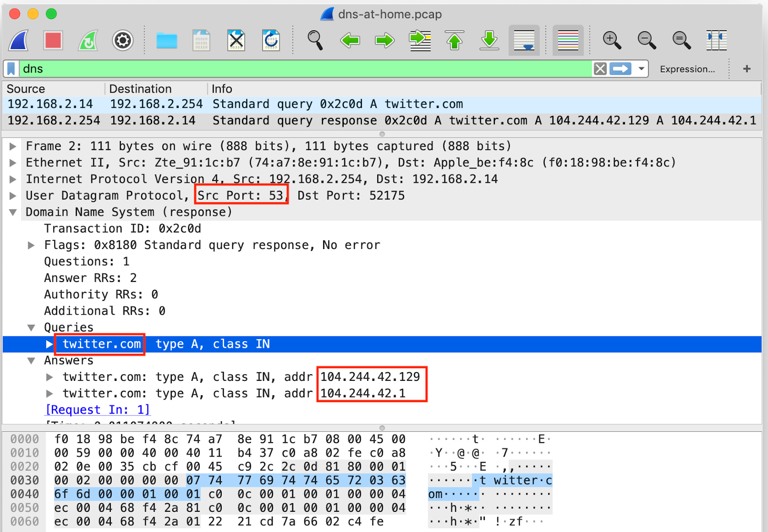768x532 pixels.
Task: Go forward with the green right arrow
Action: (385, 40)
